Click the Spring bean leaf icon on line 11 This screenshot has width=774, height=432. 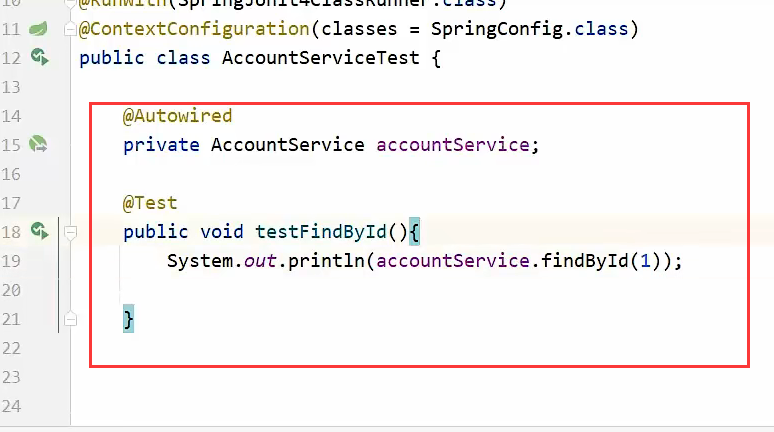(39, 29)
